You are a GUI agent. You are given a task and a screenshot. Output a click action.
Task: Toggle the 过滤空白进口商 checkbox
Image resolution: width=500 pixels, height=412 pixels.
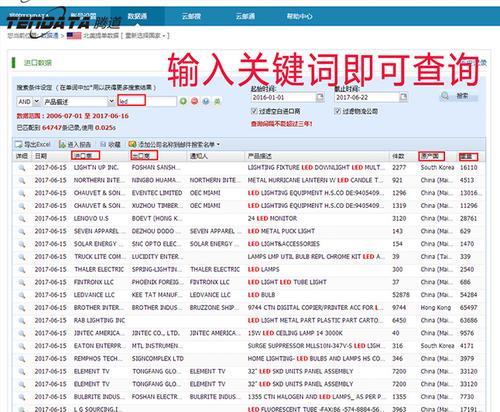(x=254, y=111)
